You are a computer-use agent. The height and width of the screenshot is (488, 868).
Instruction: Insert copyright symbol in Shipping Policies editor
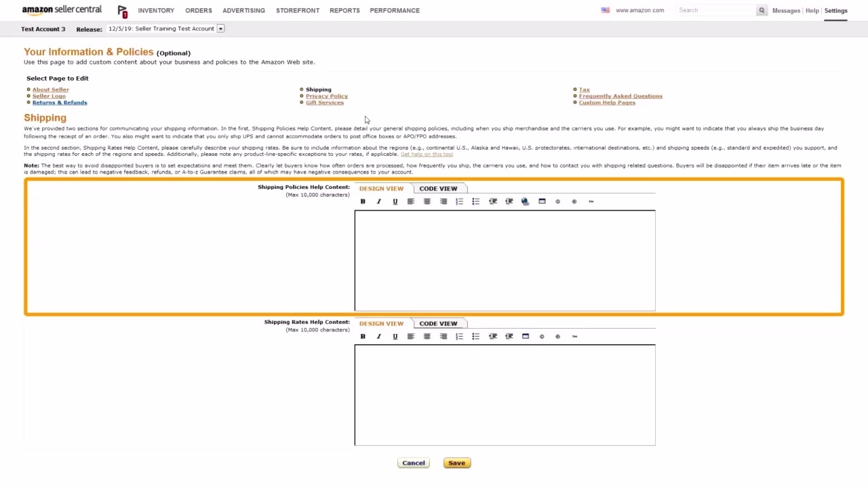558,201
